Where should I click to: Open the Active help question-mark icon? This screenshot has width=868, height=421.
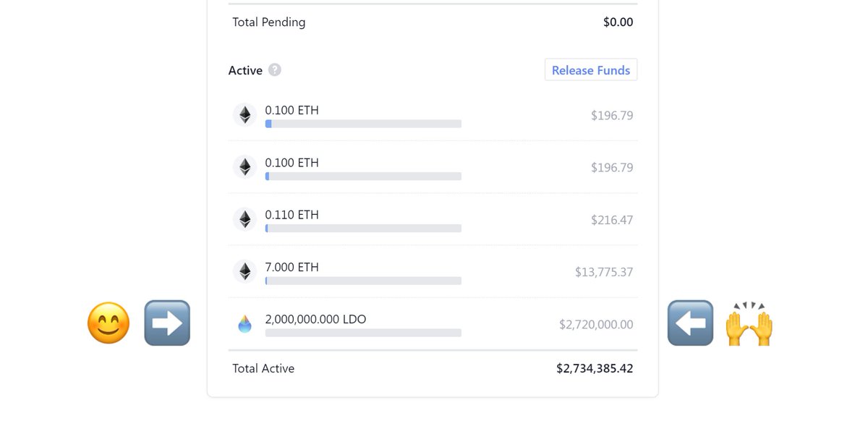click(x=275, y=70)
